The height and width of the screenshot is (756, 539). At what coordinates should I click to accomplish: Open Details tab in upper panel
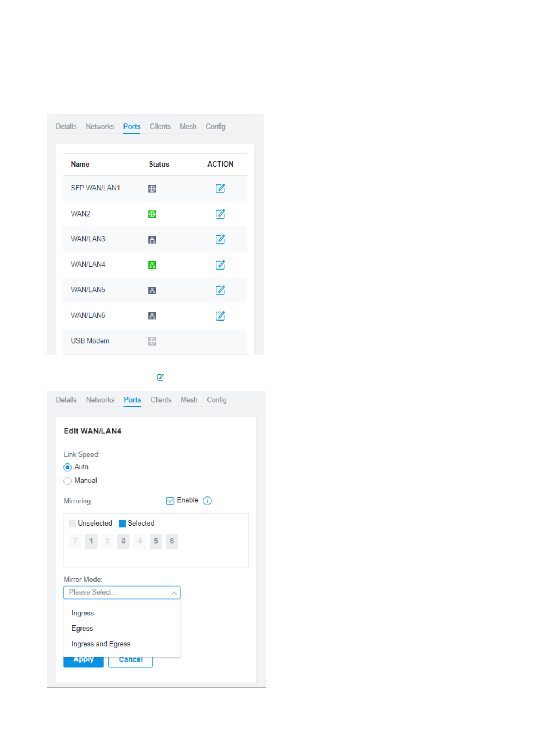pos(66,127)
